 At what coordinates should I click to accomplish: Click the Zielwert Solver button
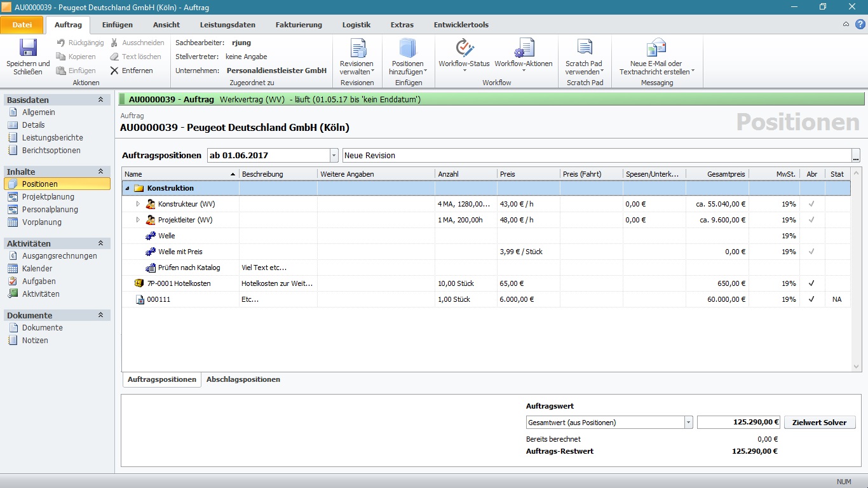point(820,423)
